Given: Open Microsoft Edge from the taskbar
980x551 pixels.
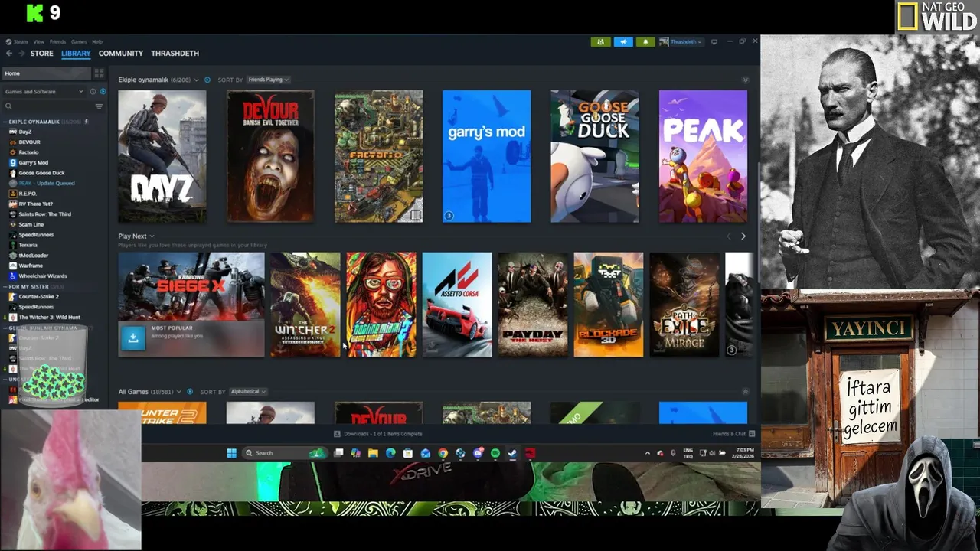Looking at the screenshot, I should click(390, 453).
